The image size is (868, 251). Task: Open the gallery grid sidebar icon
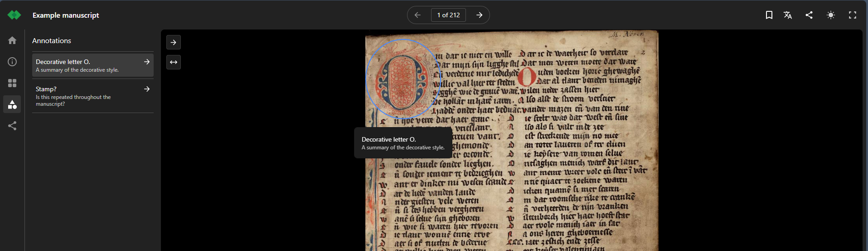click(x=12, y=83)
